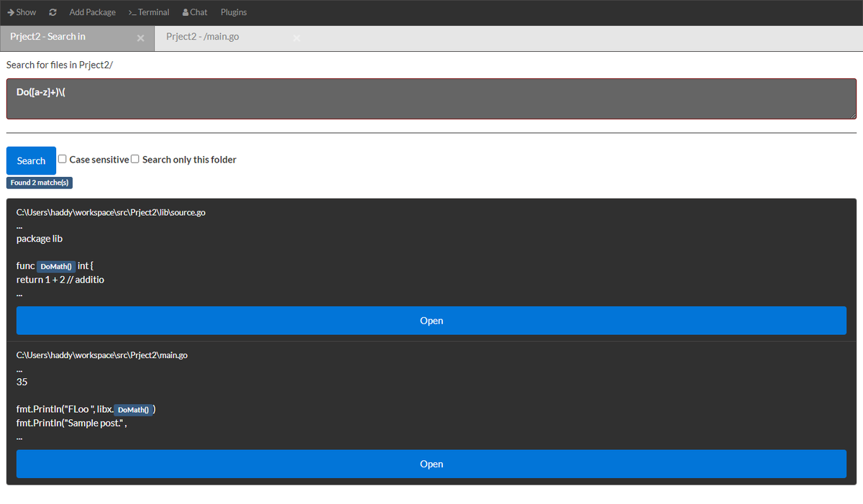The width and height of the screenshot is (863, 504).
Task: Open the main.go search result
Action: (x=431, y=464)
